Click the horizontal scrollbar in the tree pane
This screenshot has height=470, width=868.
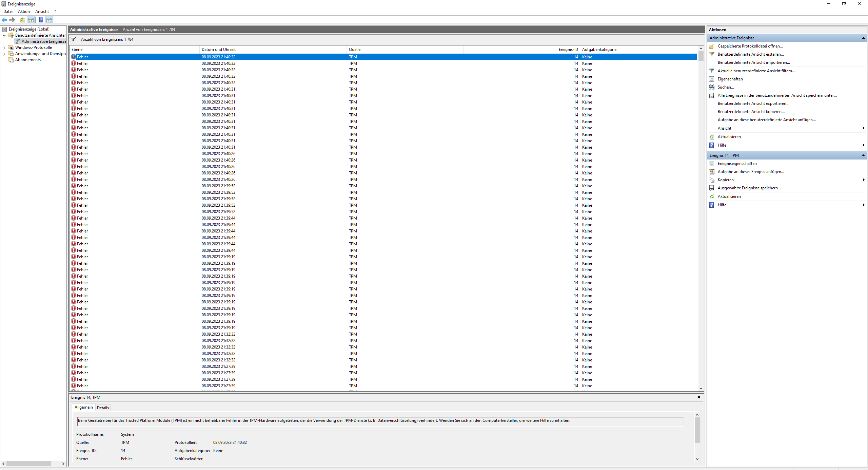[28, 464]
